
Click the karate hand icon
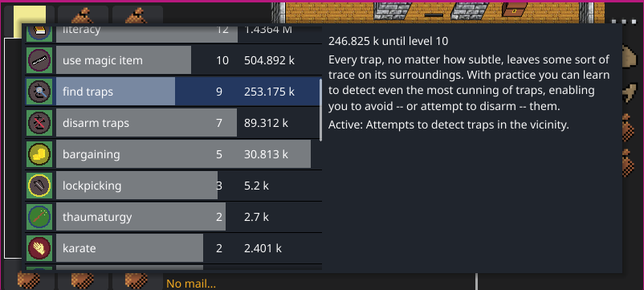click(39, 248)
